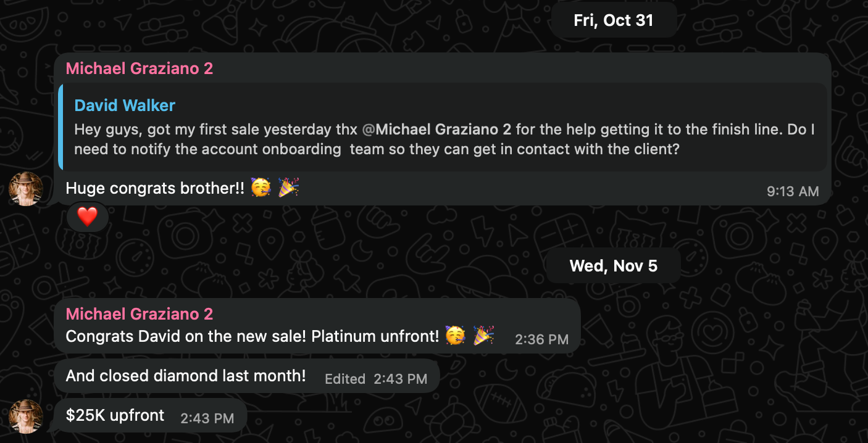
Task: Select the "And closed diamond last month!" message
Action: click(186, 376)
